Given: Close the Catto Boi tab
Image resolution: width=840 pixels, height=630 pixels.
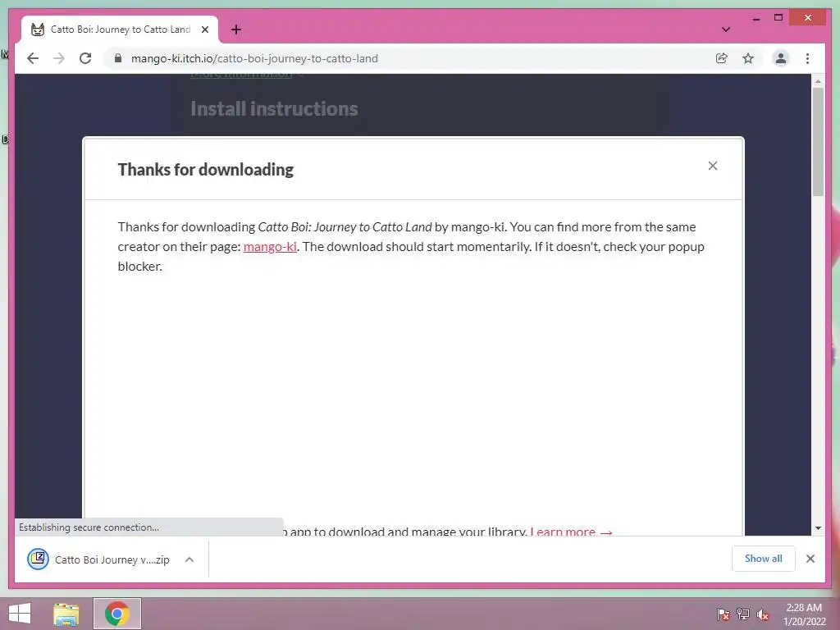Looking at the screenshot, I should pyautogui.click(x=204, y=30).
